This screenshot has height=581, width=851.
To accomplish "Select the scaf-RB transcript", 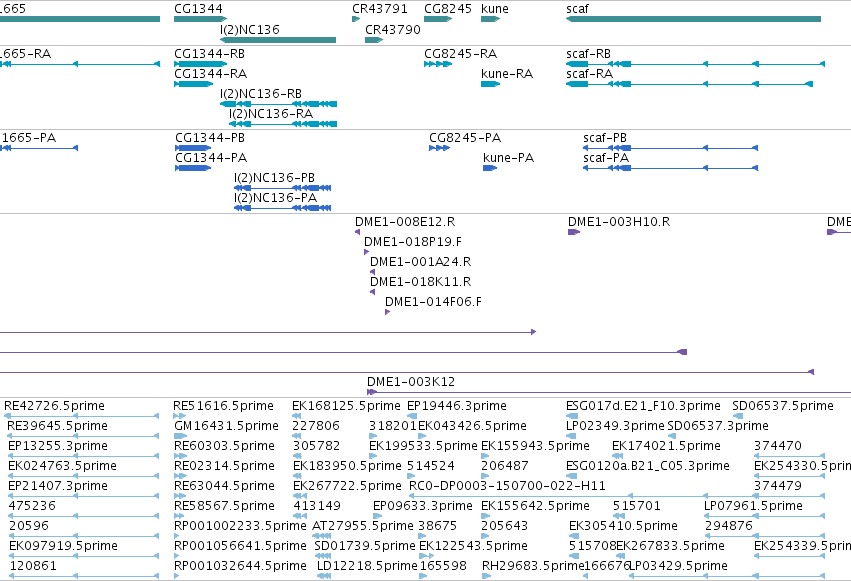I will click(x=695, y=64).
